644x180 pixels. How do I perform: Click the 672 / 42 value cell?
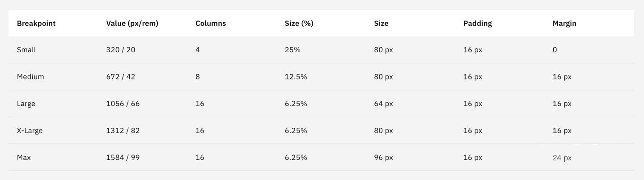point(120,77)
